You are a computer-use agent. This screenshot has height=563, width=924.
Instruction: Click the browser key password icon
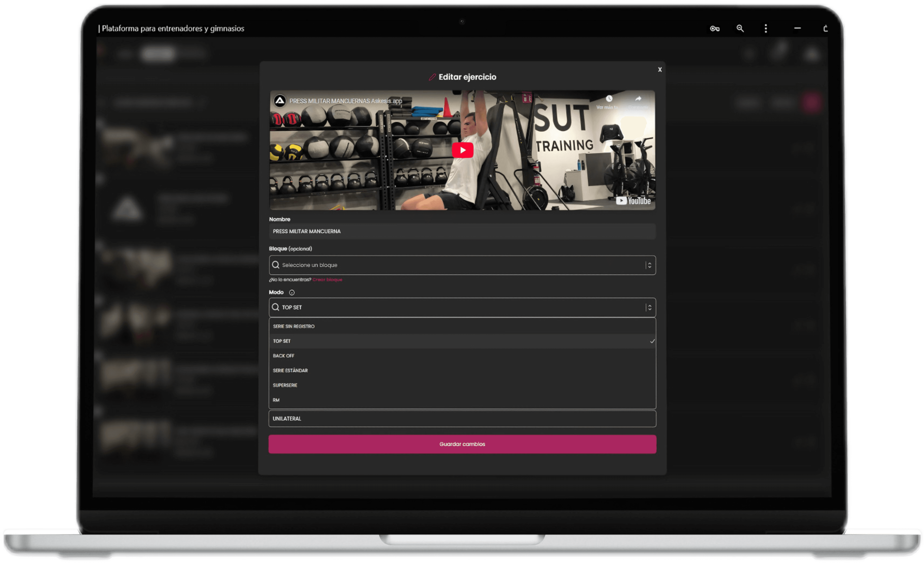coord(714,28)
